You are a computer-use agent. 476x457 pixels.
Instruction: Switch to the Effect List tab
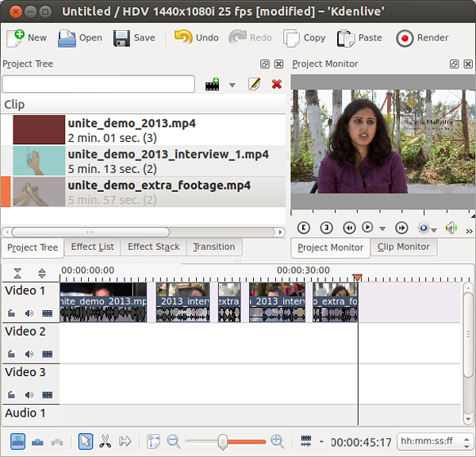92,247
